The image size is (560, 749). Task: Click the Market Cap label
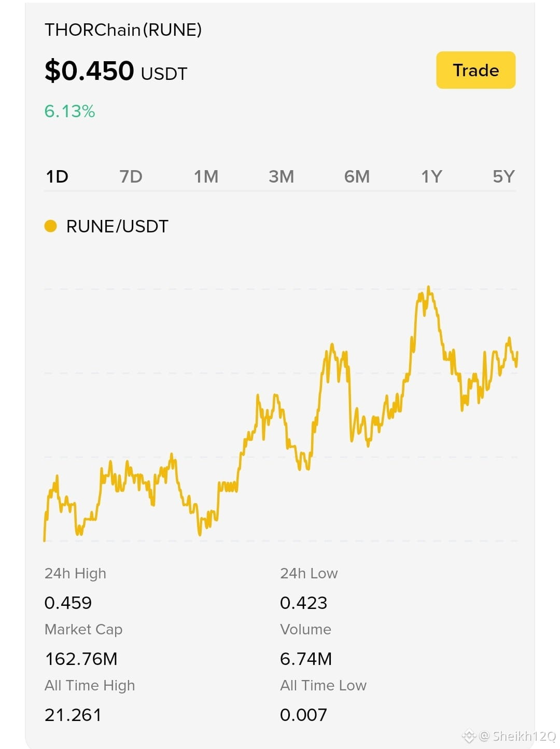click(x=83, y=630)
